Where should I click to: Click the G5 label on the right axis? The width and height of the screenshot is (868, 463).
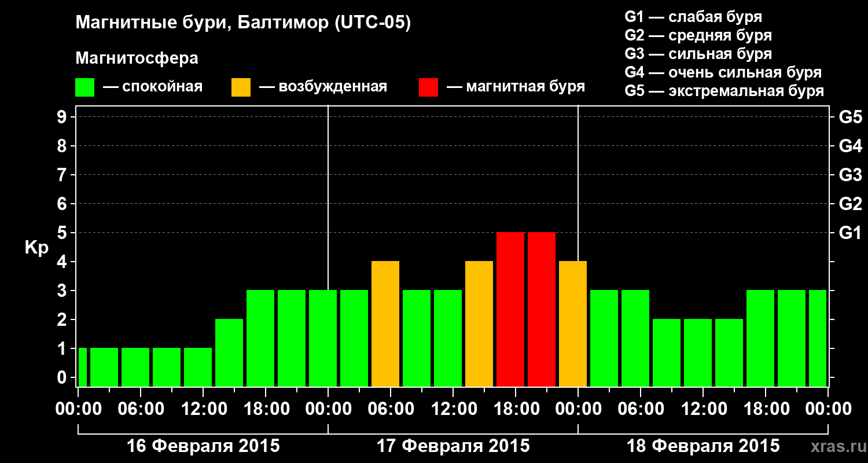click(x=850, y=117)
